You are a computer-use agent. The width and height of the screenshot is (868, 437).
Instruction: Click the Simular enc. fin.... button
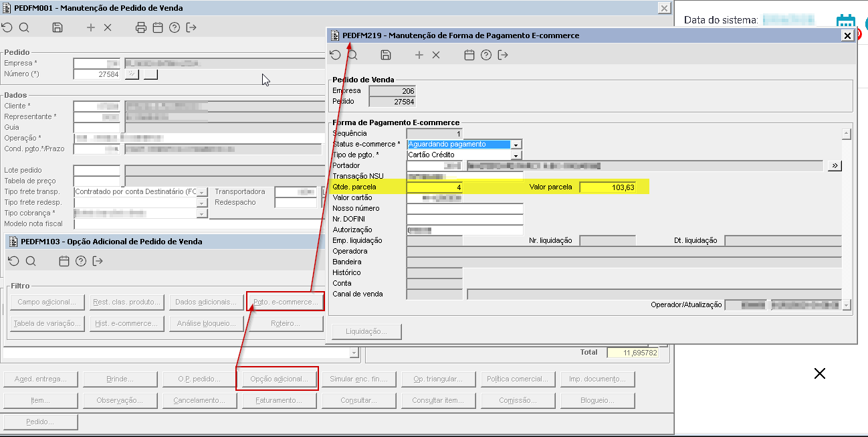click(x=358, y=379)
